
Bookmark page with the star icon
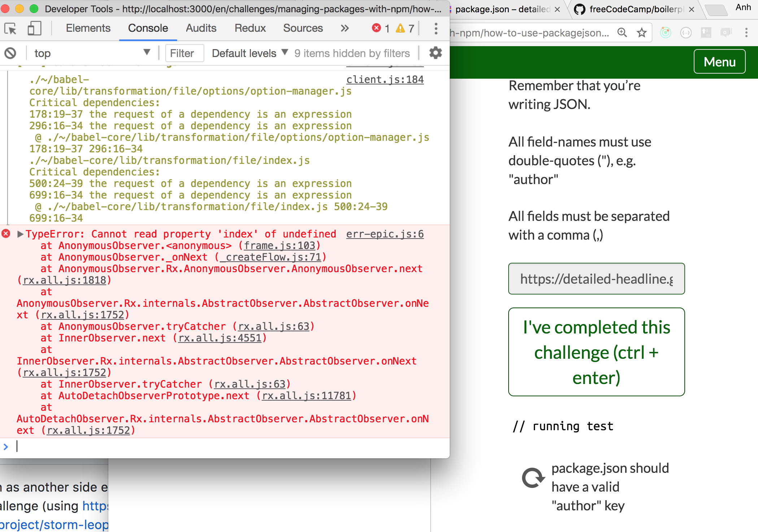642,33
